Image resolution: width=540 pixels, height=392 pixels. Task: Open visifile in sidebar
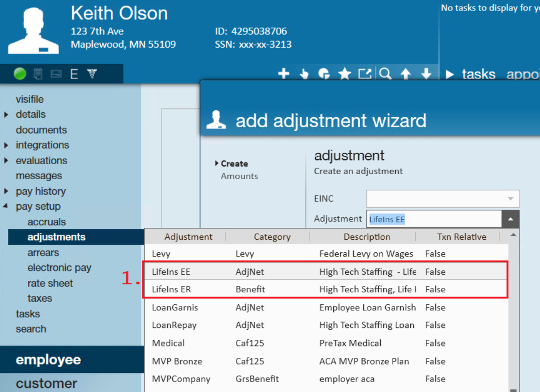click(30, 100)
